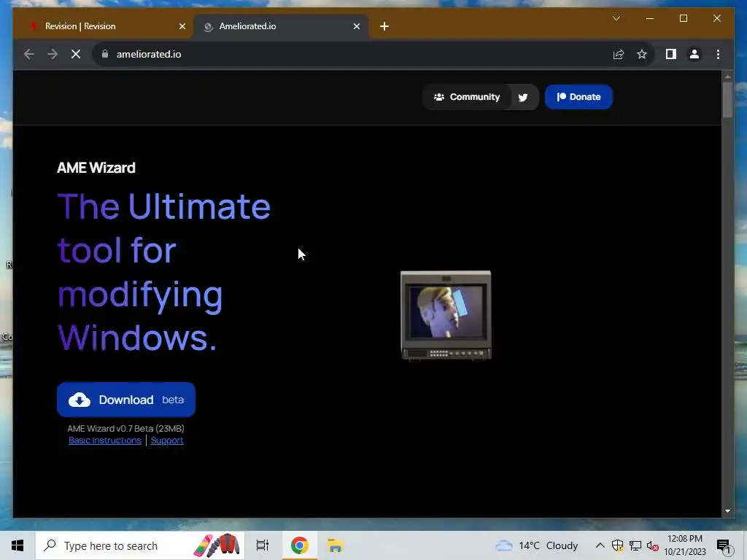
Task: Open the Basic Instructions link
Action: click(105, 440)
